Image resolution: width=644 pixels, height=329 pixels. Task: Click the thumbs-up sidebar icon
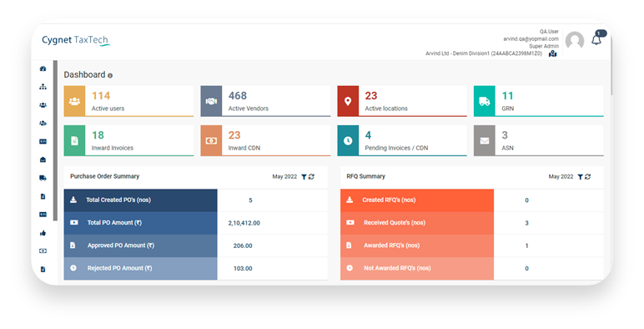pos(43,233)
